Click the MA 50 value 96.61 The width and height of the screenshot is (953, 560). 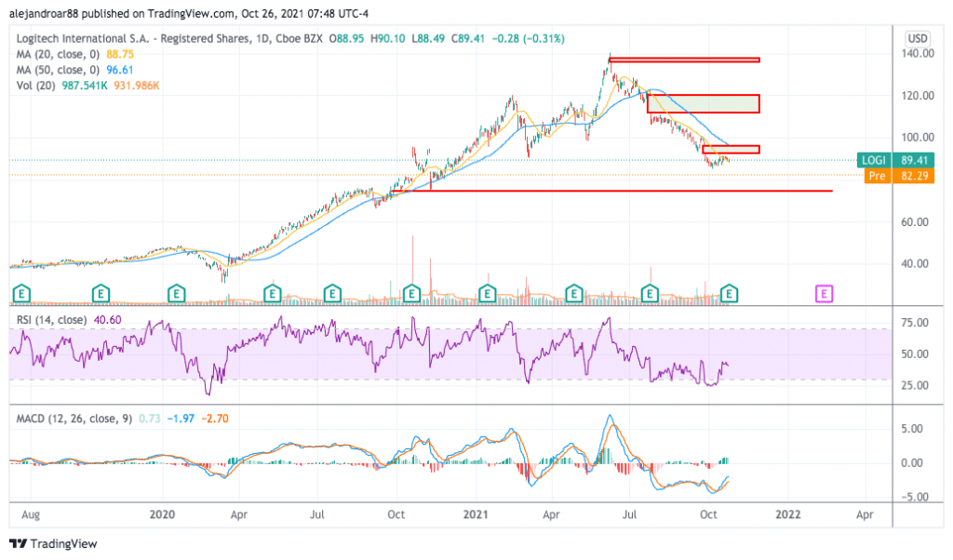pos(120,71)
